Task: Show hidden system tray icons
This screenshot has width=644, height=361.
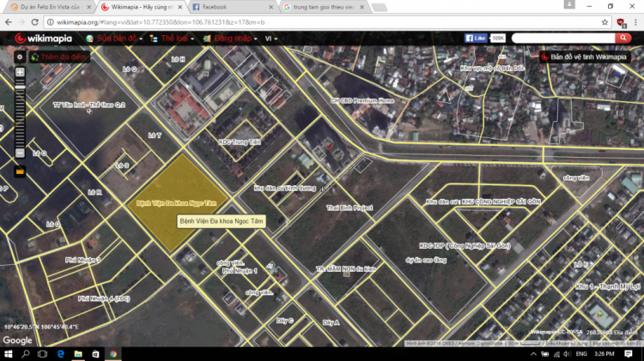Action: point(533,353)
